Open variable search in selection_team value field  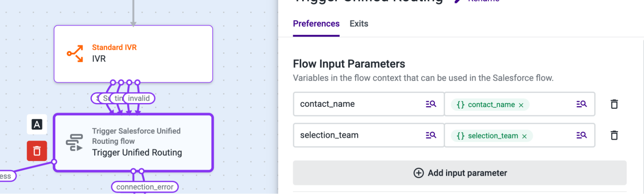pyautogui.click(x=582, y=135)
